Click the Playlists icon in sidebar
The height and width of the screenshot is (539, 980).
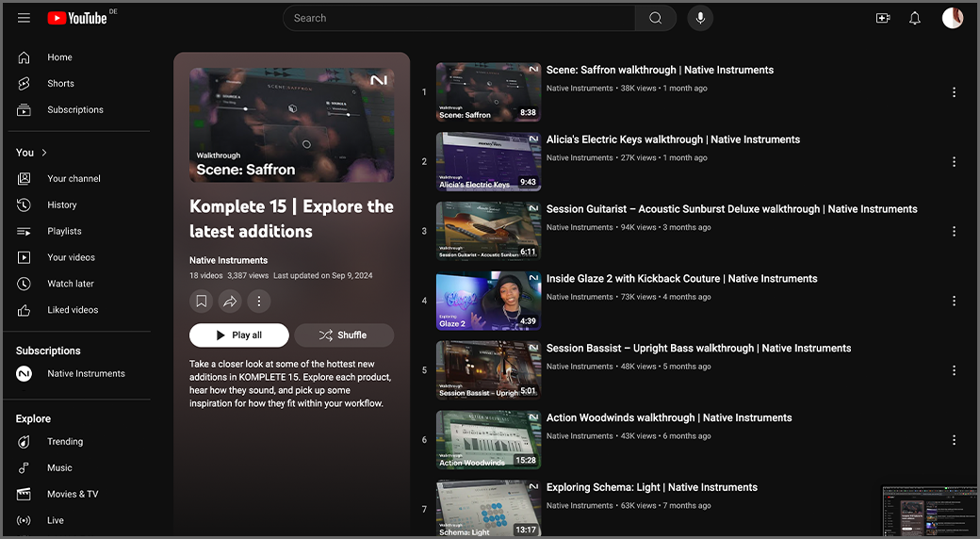click(24, 232)
